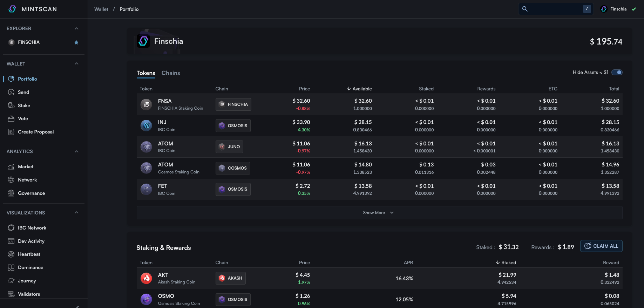Viewport: 644px width, 308px height.
Task: Click the Cosmos Staking Coin ATOM icon
Action: point(146,168)
